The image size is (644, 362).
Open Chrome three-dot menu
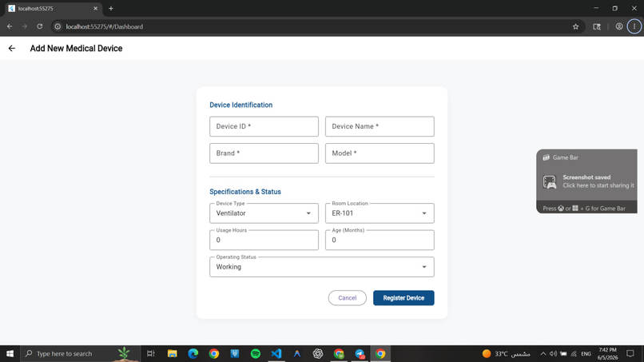pyautogui.click(x=634, y=26)
